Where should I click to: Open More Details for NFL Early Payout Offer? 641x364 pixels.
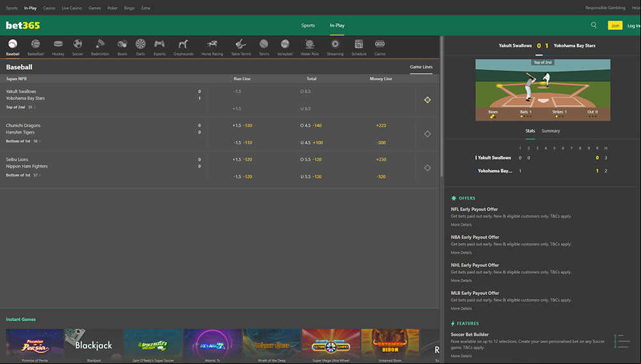point(461,225)
